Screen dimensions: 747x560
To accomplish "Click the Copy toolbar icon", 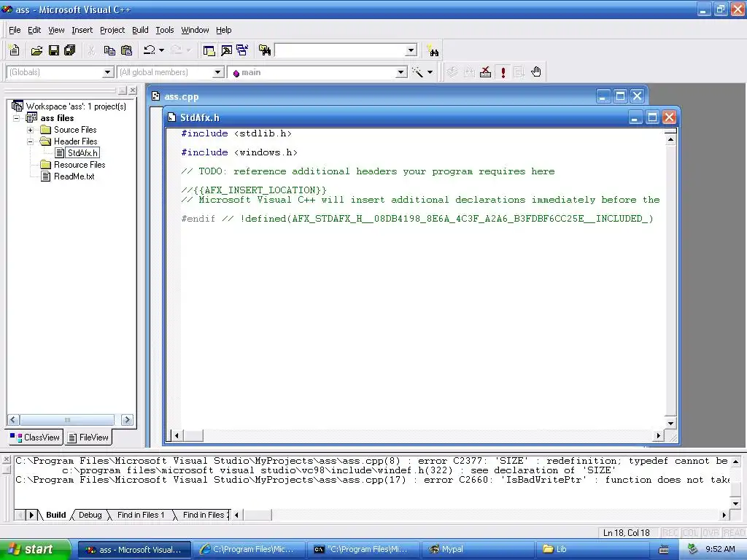I will point(109,50).
